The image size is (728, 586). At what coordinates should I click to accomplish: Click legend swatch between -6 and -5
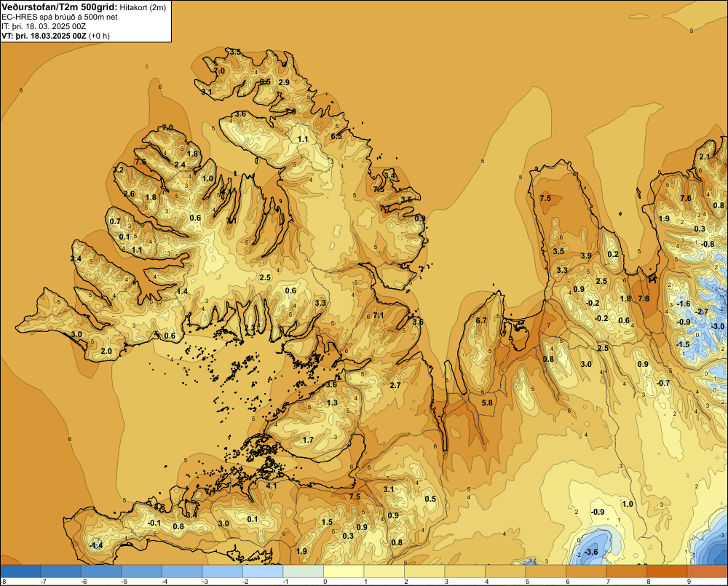[101, 571]
